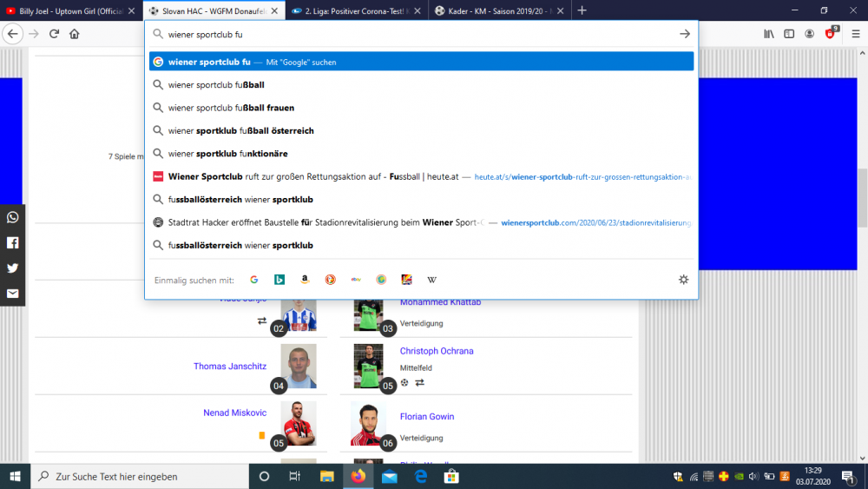Open Task View on the taskbar
This screenshot has width=868, height=489.
coord(294,476)
